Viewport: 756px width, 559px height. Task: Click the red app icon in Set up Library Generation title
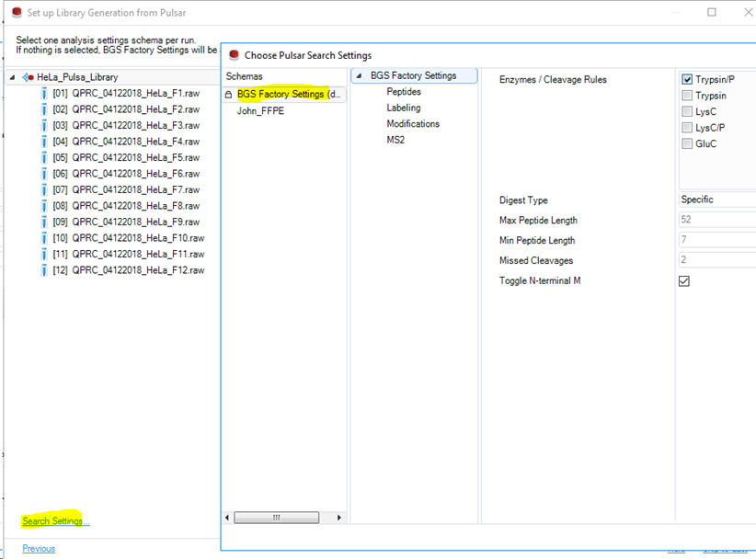click(x=17, y=13)
